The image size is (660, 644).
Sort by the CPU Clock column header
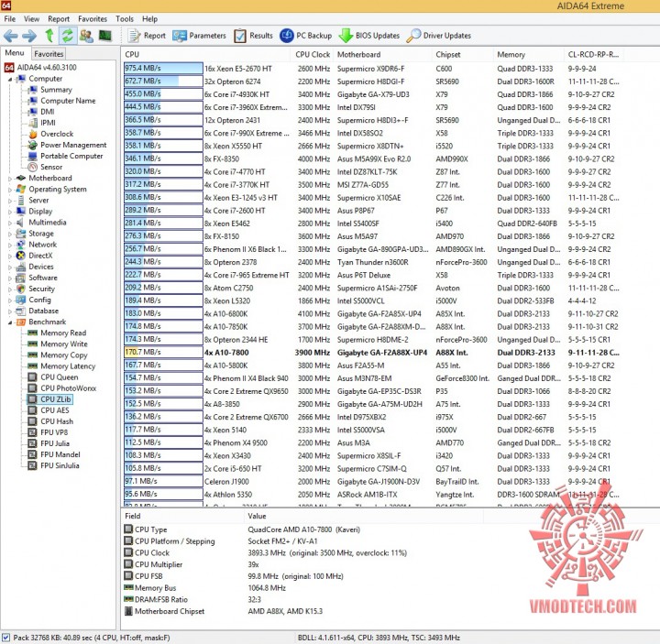(312, 54)
